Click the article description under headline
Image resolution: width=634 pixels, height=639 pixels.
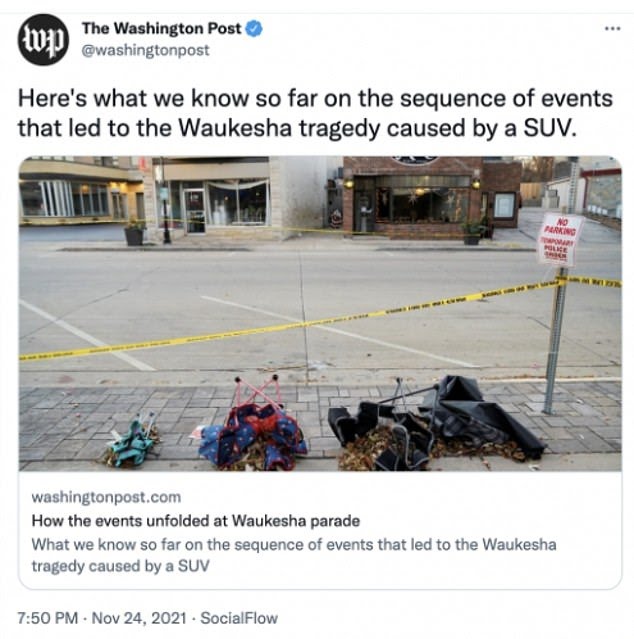[294, 555]
